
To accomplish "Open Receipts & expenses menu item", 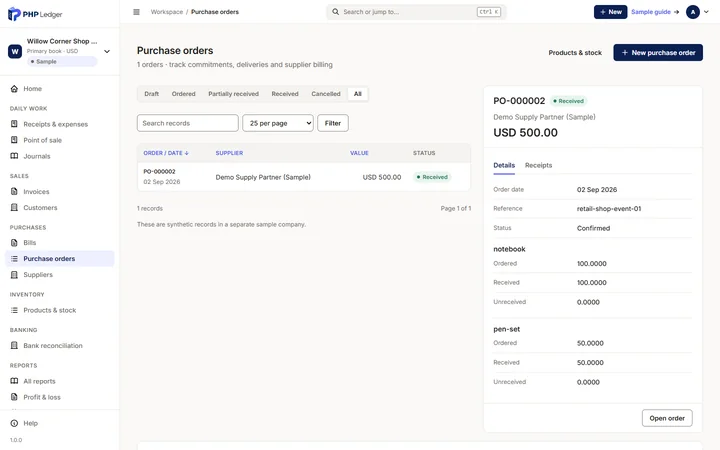I will point(60,124).
